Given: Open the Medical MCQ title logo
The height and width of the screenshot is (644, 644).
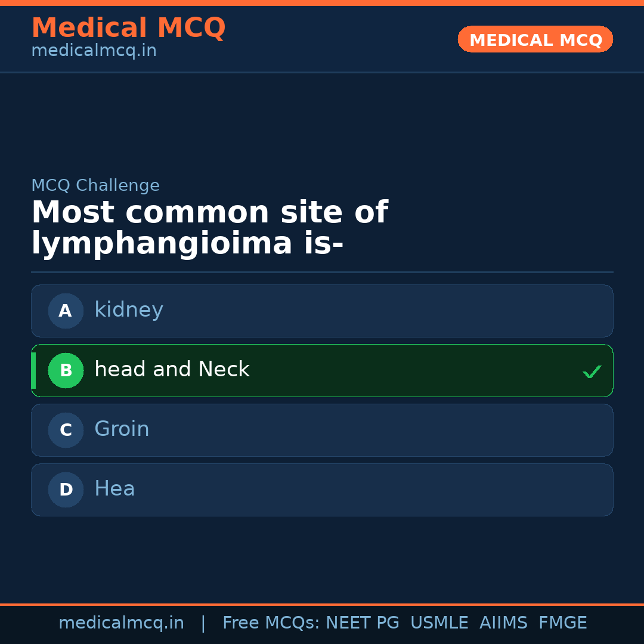Looking at the screenshot, I should 128,28.
